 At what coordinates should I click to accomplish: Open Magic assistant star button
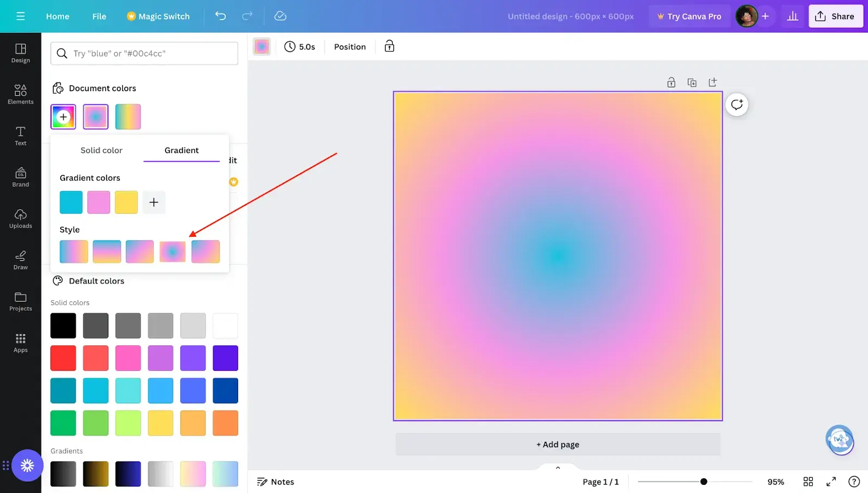(27, 465)
